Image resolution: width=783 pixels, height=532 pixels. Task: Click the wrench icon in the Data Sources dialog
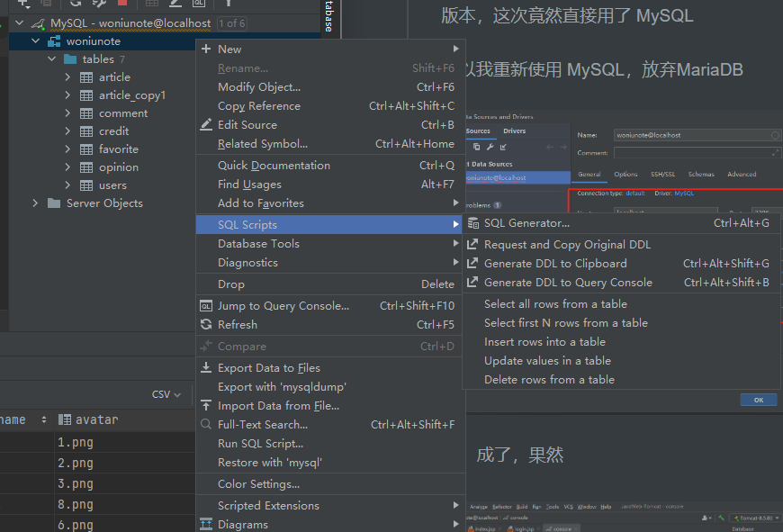click(490, 147)
